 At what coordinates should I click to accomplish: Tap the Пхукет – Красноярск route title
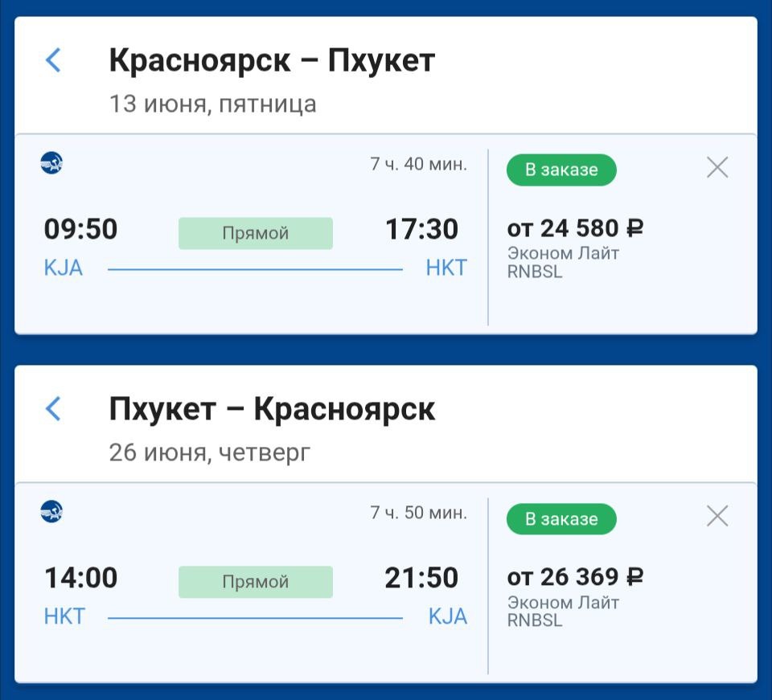tap(272, 410)
